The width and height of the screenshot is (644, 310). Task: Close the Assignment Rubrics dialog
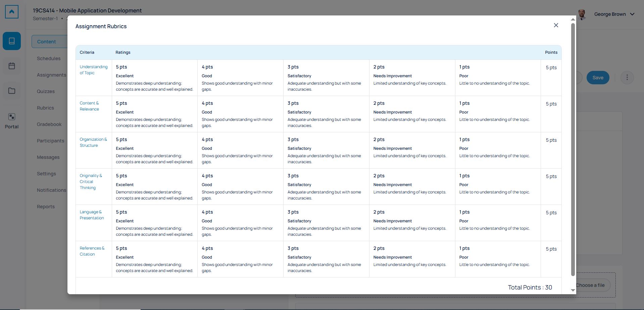pyautogui.click(x=556, y=25)
